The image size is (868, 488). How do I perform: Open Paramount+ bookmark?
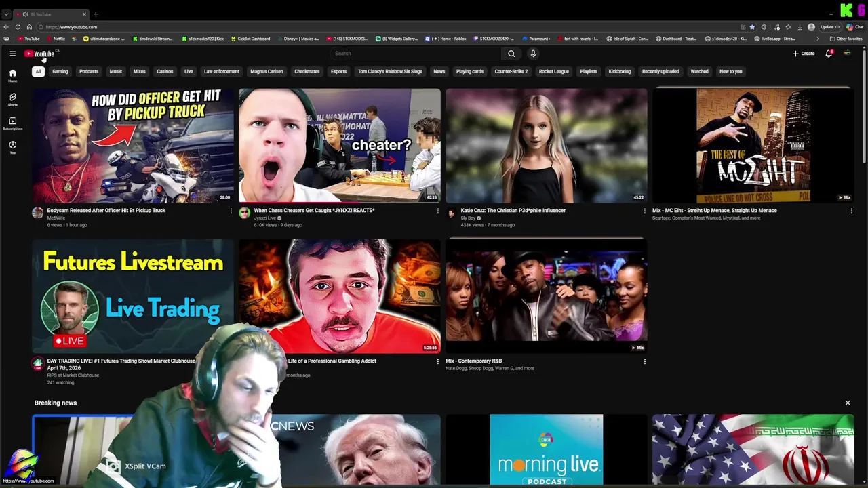tap(536, 39)
